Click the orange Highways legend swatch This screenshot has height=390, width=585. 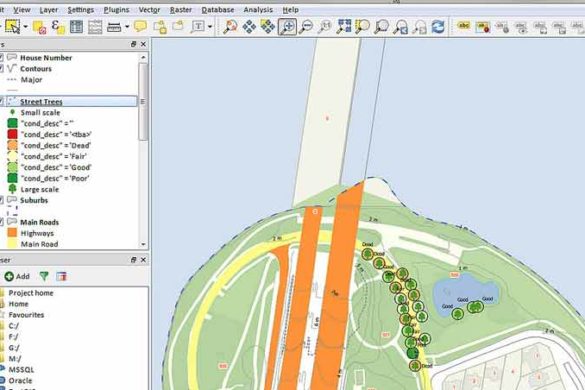click(x=12, y=233)
